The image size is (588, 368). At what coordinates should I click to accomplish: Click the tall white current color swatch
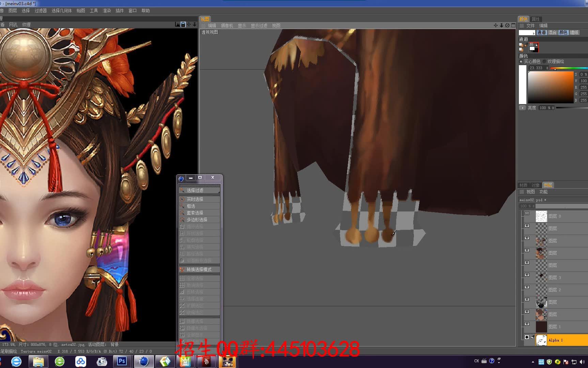point(522,85)
